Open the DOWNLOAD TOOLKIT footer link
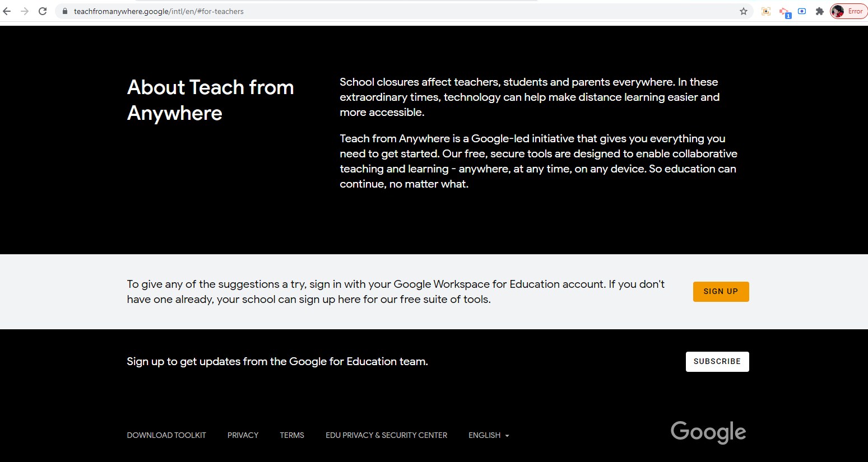 point(166,435)
